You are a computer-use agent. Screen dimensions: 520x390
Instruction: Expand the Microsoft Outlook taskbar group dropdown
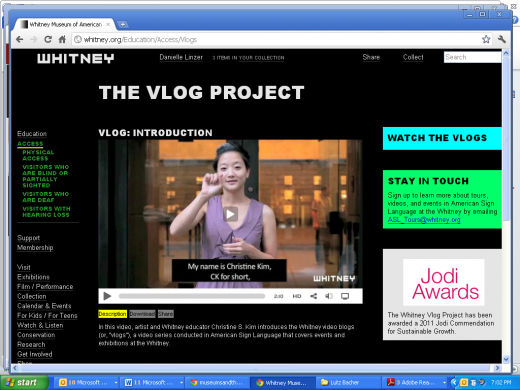point(116,383)
